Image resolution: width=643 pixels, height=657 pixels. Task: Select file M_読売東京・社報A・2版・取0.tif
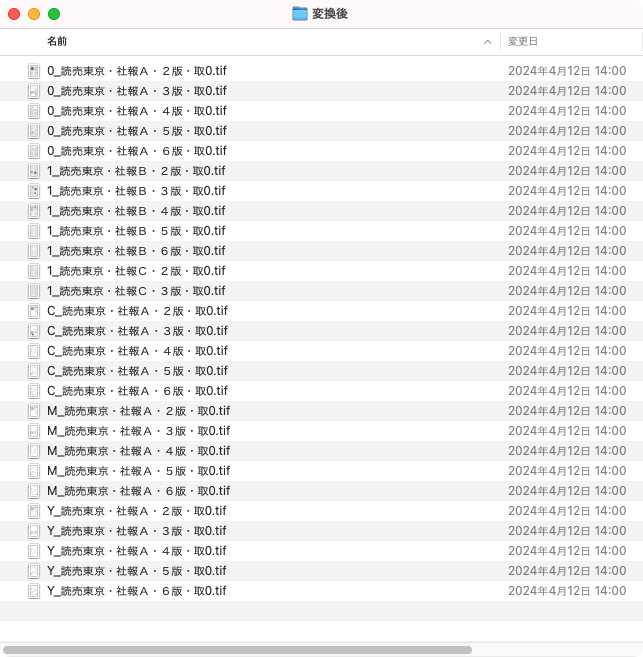click(138, 411)
